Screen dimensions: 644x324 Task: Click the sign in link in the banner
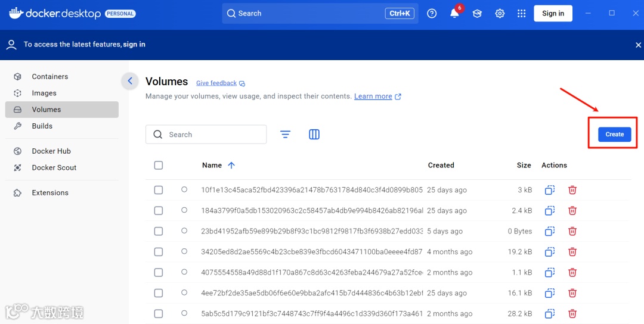tap(134, 44)
